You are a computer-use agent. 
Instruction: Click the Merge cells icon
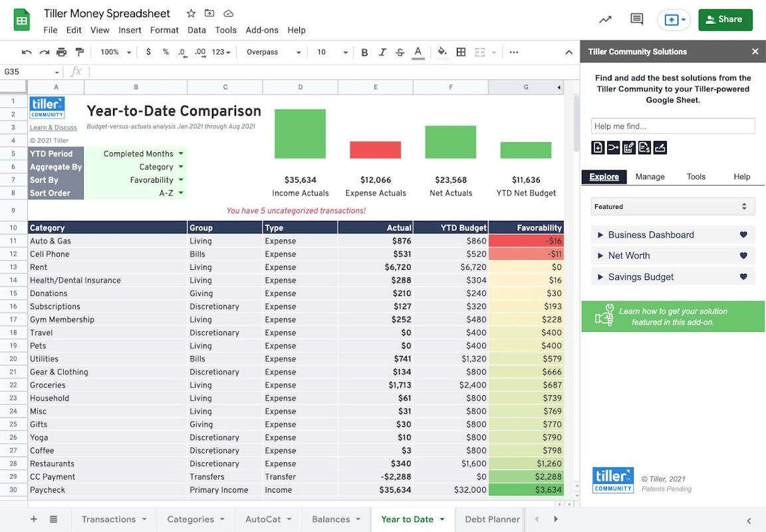click(479, 52)
